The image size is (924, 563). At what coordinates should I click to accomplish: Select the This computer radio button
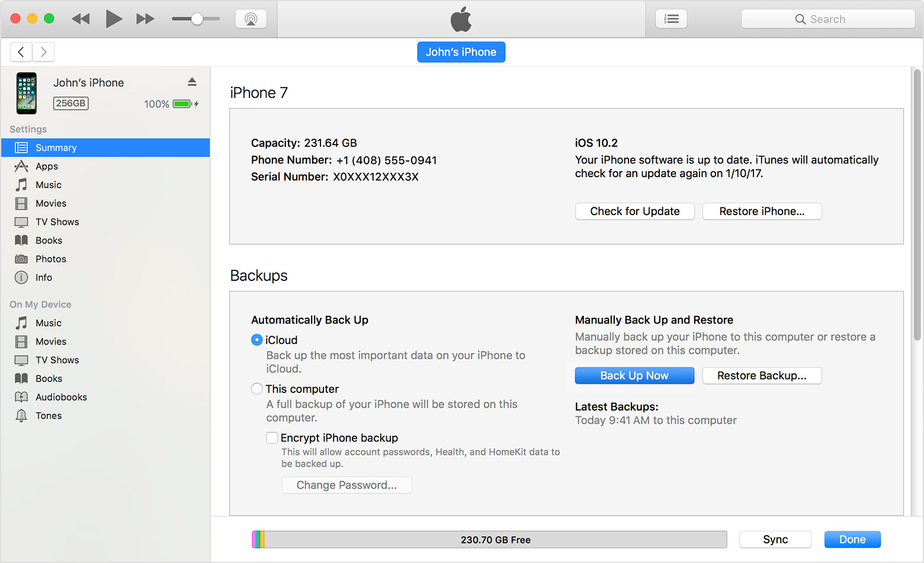256,389
